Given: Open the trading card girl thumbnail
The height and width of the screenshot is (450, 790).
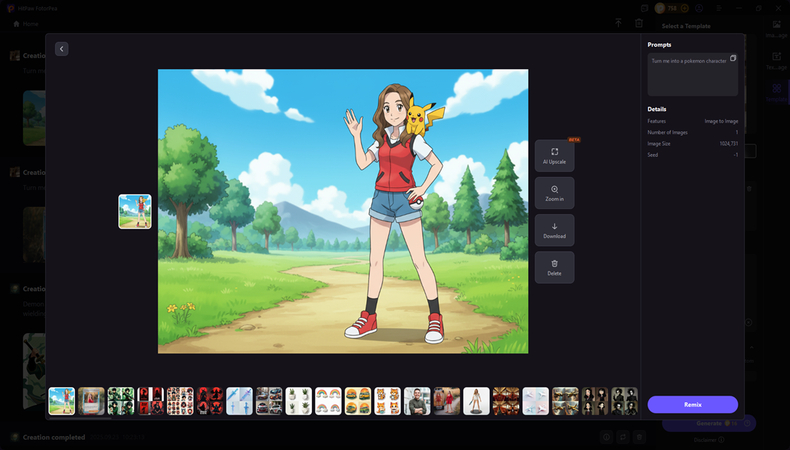Looking at the screenshot, I should 91,401.
